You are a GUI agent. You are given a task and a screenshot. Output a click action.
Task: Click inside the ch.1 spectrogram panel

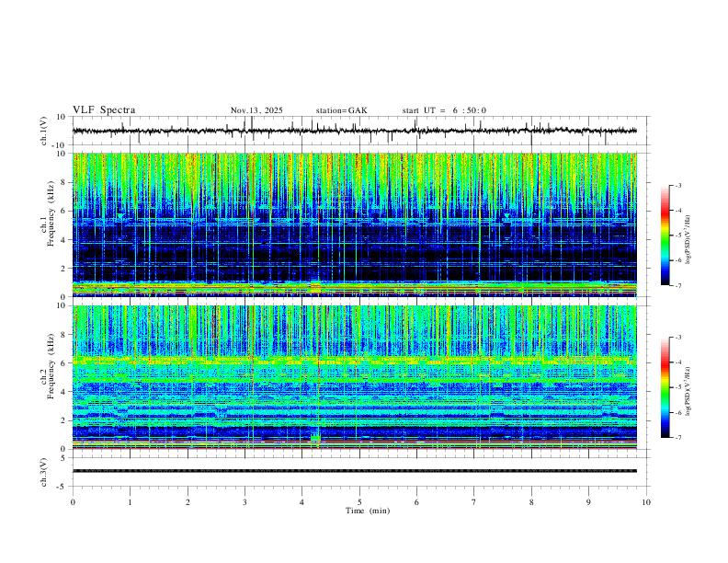[x=355, y=224]
